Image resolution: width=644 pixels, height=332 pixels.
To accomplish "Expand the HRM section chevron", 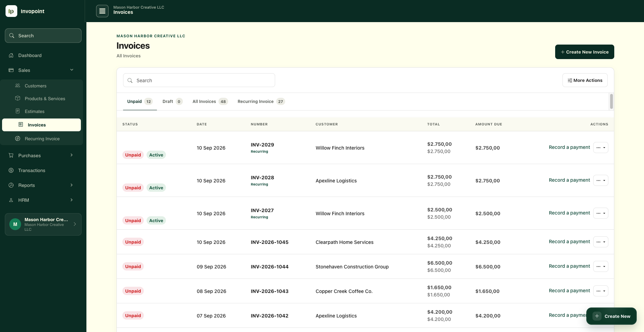I will [x=72, y=200].
